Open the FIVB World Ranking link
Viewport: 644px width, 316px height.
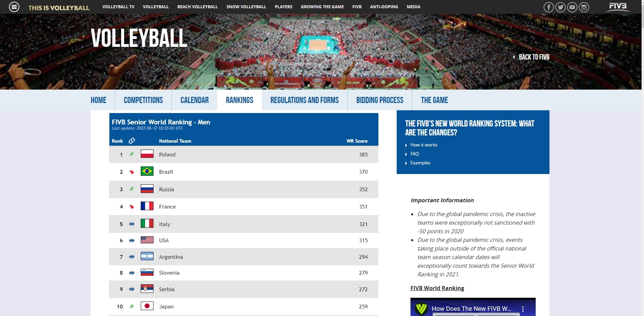pyautogui.click(x=437, y=288)
